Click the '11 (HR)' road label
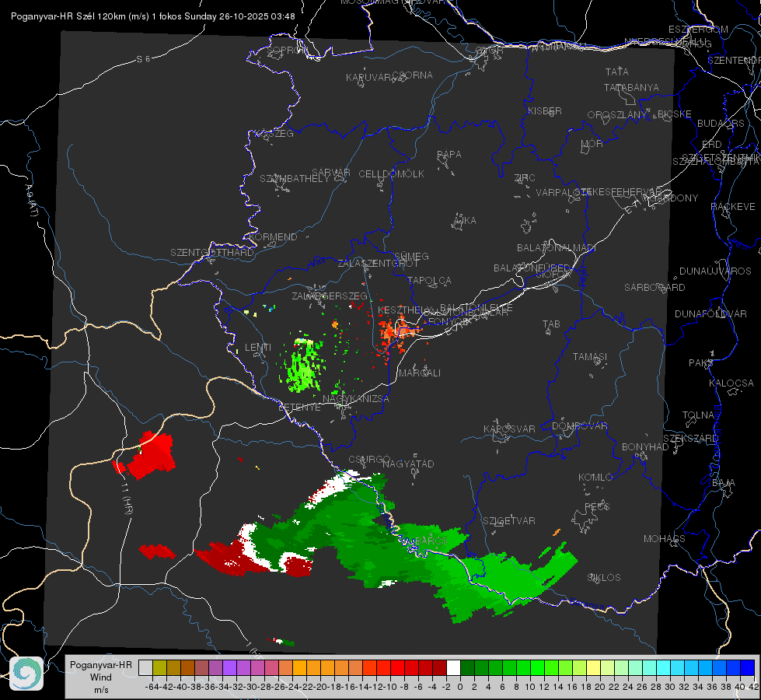 coord(127,498)
